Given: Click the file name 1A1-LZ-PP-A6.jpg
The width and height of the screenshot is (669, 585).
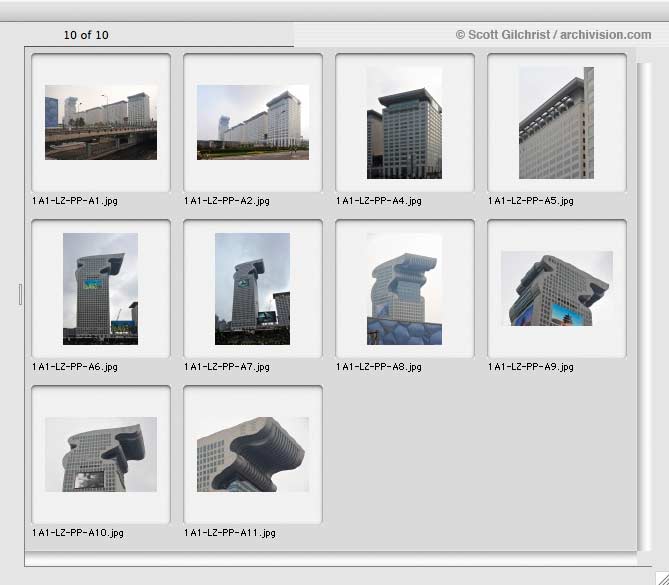Looking at the screenshot, I should 75,367.
